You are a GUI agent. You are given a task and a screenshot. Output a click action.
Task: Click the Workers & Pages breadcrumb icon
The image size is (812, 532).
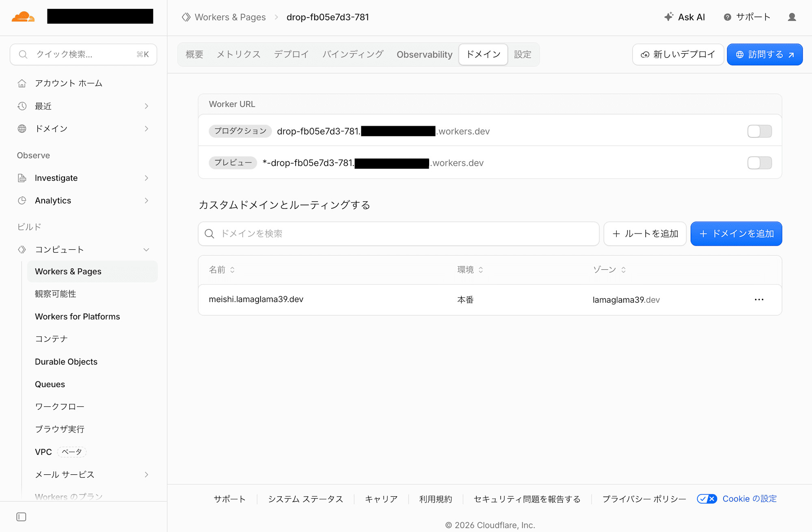click(x=186, y=17)
